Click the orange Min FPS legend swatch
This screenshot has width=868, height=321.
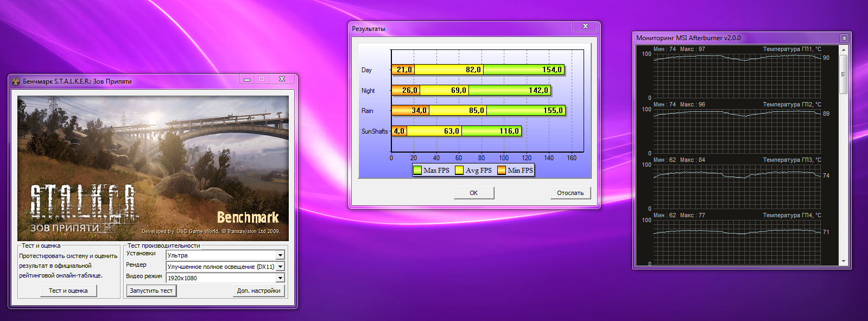pyautogui.click(x=502, y=170)
